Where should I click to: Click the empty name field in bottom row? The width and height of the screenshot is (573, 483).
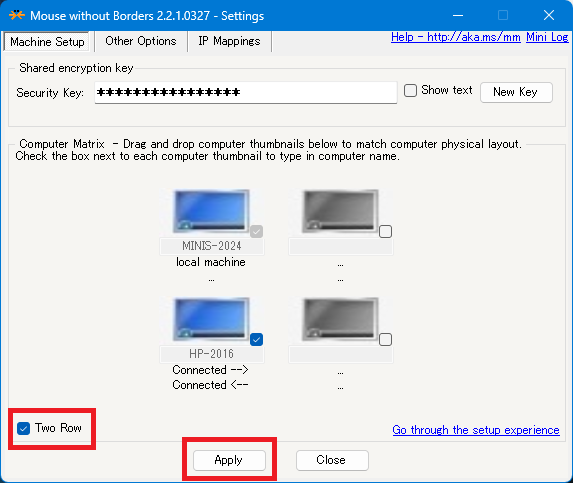pos(341,354)
